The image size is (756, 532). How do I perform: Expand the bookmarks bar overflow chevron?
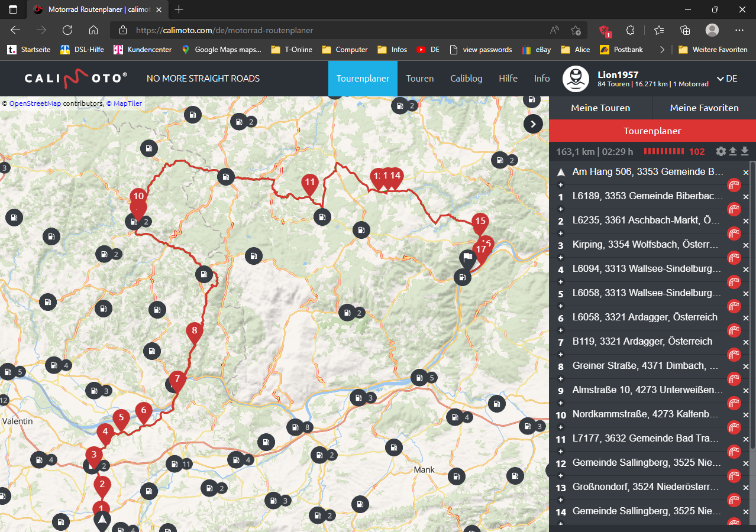click(662, 50)
